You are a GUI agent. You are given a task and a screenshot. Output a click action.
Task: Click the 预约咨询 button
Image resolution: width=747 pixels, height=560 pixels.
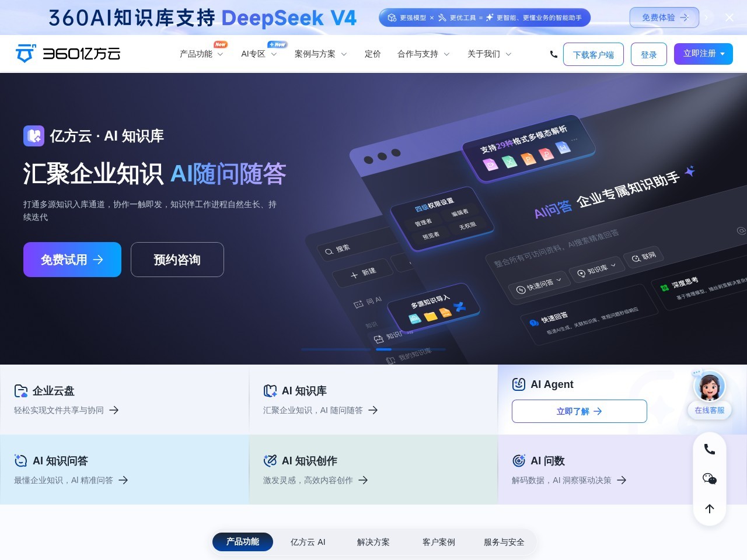coord(177,260)
